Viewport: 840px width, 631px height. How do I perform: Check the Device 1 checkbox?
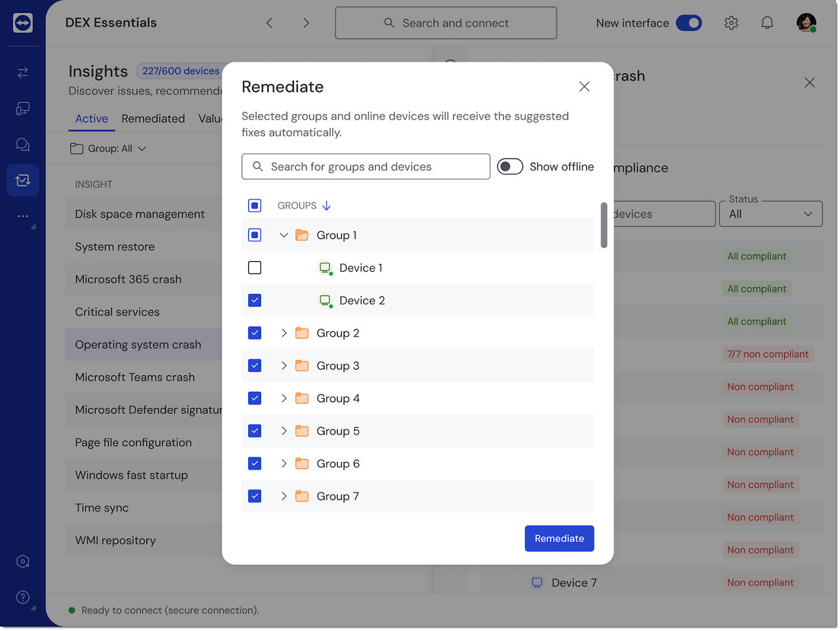[x=255, y=268]
